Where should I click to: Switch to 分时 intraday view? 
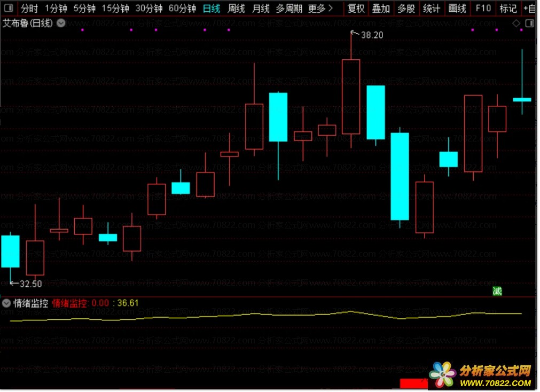point(29,8)
